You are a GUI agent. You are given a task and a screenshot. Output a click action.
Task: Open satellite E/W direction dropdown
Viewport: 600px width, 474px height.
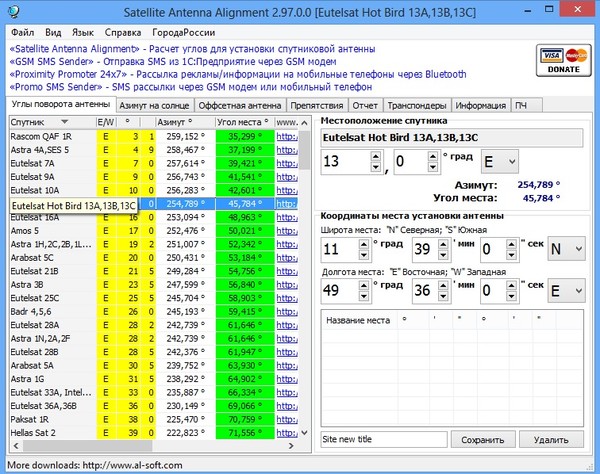coord(500,161)
